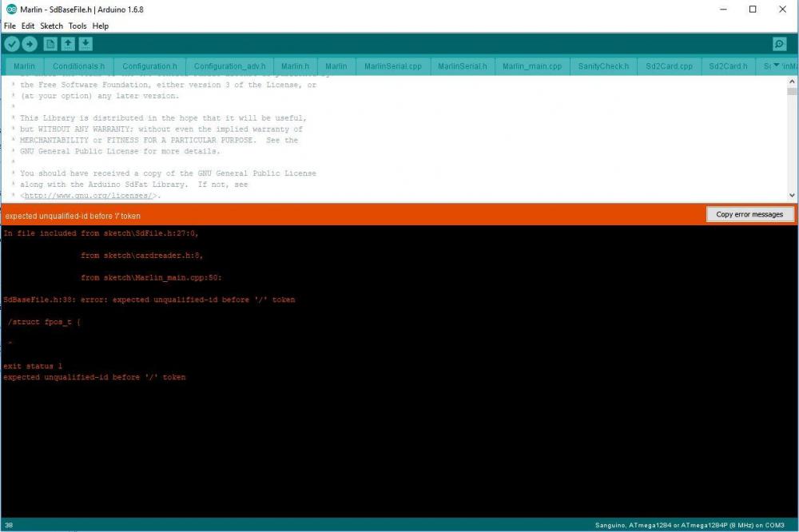Click the SdBaseFile.h:38 error line in console

tap(149, 300)
